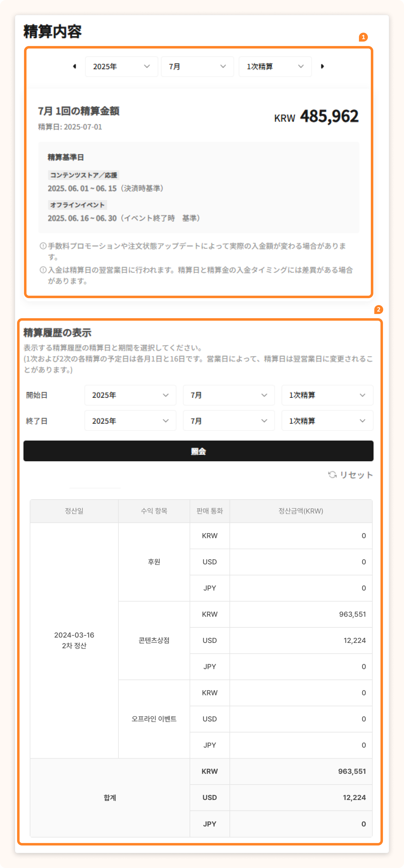
Task: Open the top 1次精算 round dropdown
Action: 275,67
